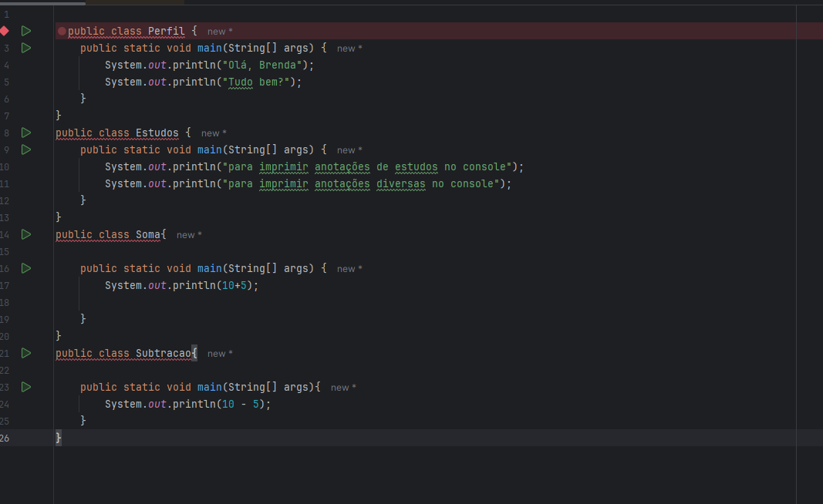Viewport: 823px width, 504px height.
Task: Click the text 'anotações de estudos no console'
Action: [x=410, y=166]
